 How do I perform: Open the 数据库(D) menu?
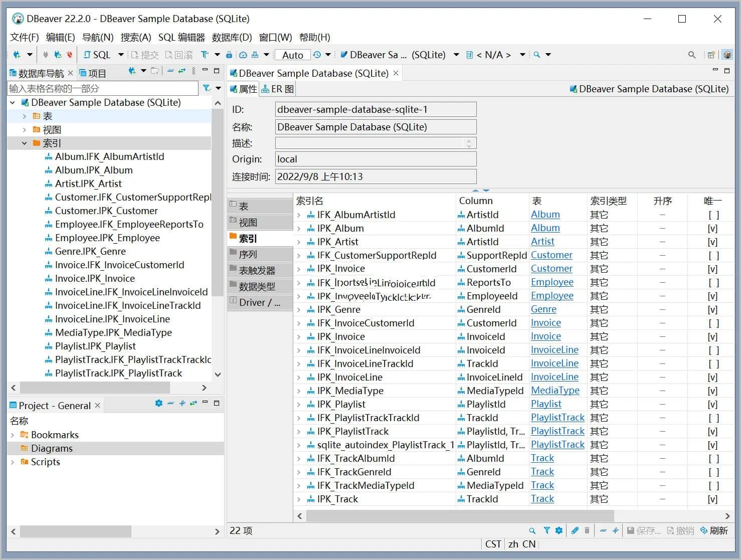(231, 37)
